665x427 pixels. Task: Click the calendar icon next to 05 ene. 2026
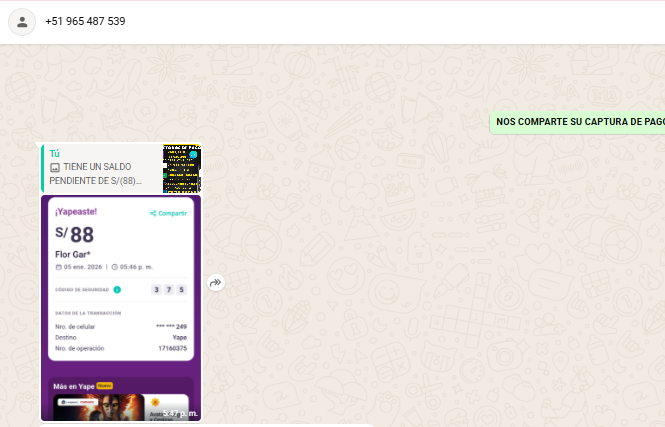[59, 268]
